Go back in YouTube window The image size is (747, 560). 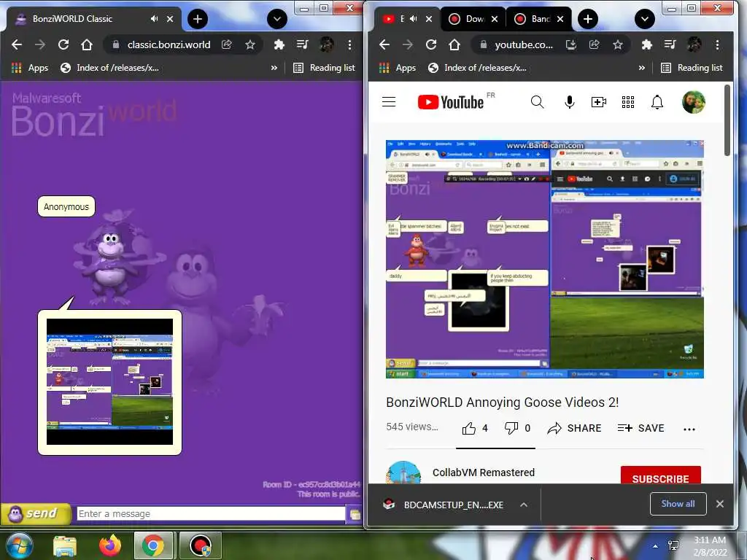(384, 44)
